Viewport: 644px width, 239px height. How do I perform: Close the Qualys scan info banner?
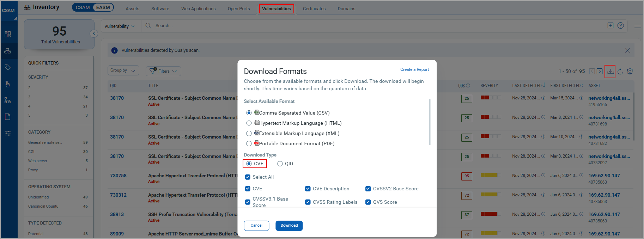tap(628, 50)
